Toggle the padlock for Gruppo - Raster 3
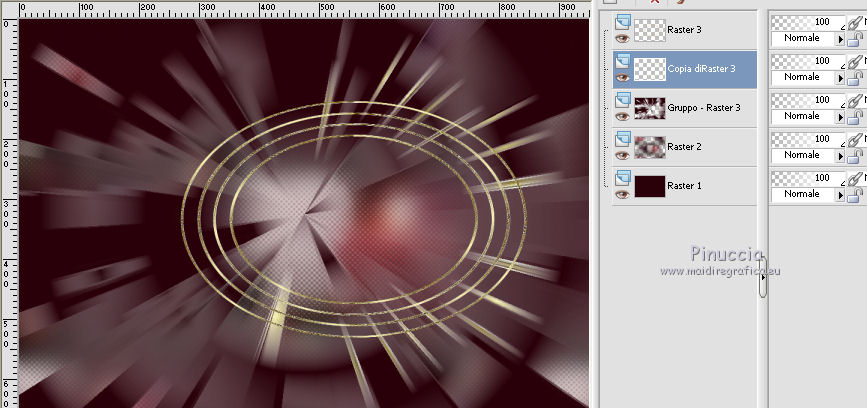The width and height of the screenshot is (867, 408). click(x=855, y=117)
